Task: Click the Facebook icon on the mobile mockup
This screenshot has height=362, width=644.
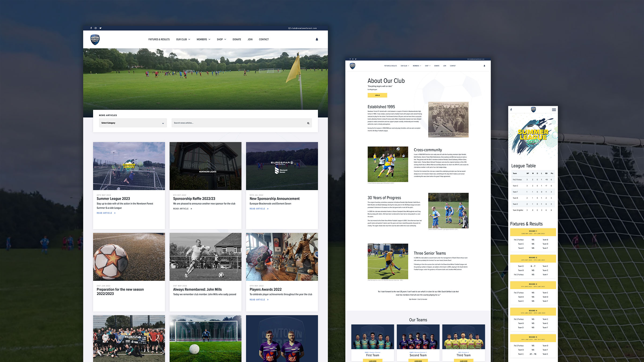Action: pos(511,110)
